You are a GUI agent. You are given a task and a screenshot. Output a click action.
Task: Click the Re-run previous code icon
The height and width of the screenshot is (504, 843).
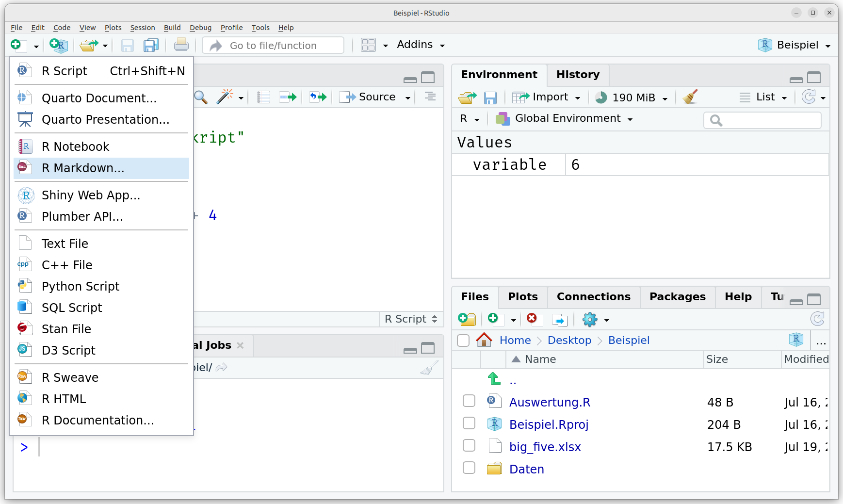(x=318, y=97)
